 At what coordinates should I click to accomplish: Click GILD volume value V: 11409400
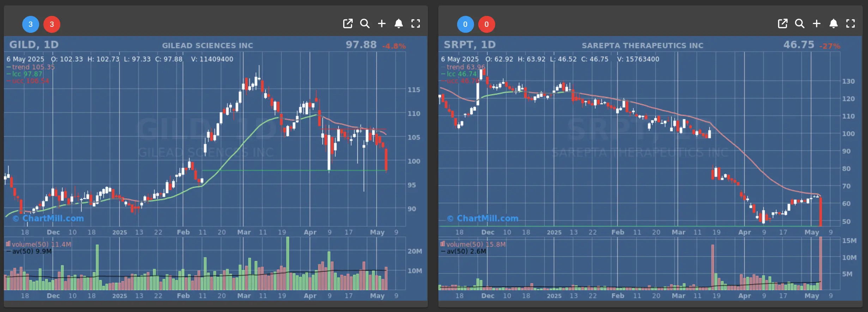pyautogui.click(x=212, y=59)
